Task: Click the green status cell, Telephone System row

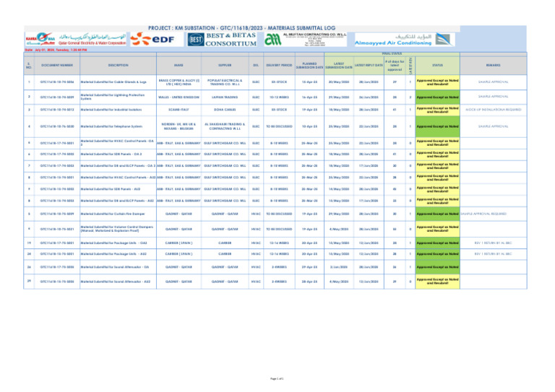Action: click(x=437, y=126)
